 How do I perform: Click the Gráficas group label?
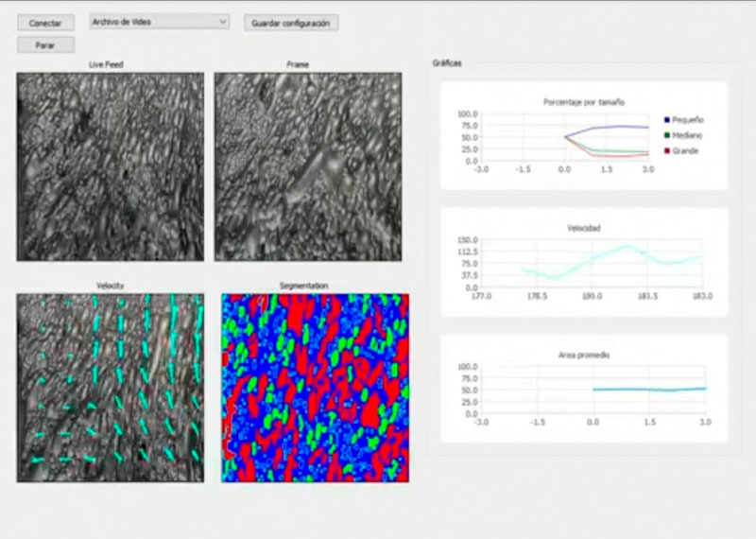pyautogui.click(x=447, y=63)
